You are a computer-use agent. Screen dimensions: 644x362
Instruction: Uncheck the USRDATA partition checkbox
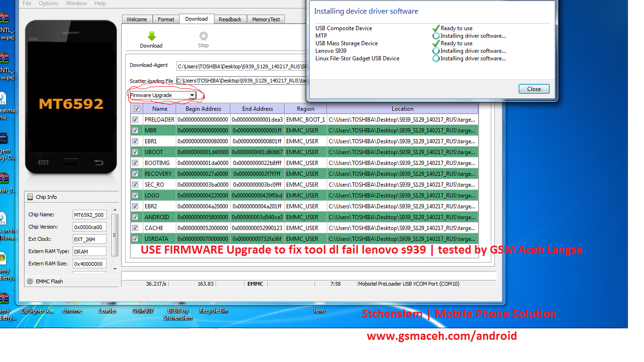(x=135, y=239)
